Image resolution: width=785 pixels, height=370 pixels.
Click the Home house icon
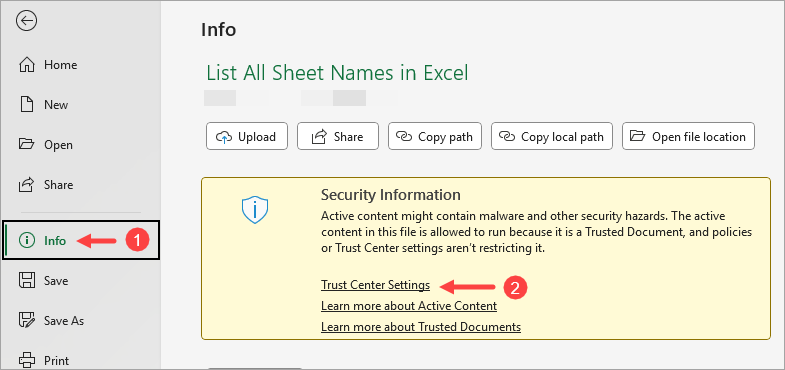point(27,65)
